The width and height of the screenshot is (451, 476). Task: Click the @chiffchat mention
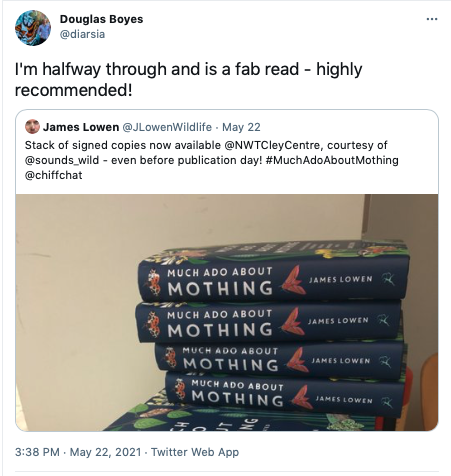click(53, 175)
